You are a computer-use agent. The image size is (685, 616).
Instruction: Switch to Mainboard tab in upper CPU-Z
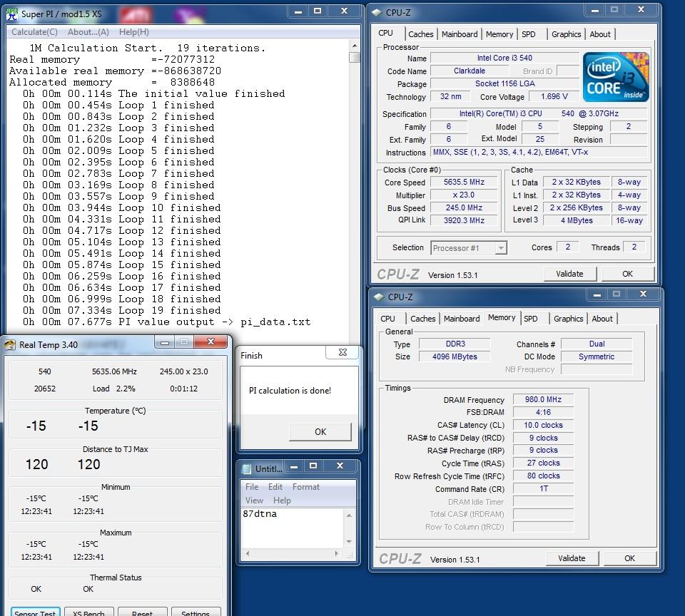460,34
